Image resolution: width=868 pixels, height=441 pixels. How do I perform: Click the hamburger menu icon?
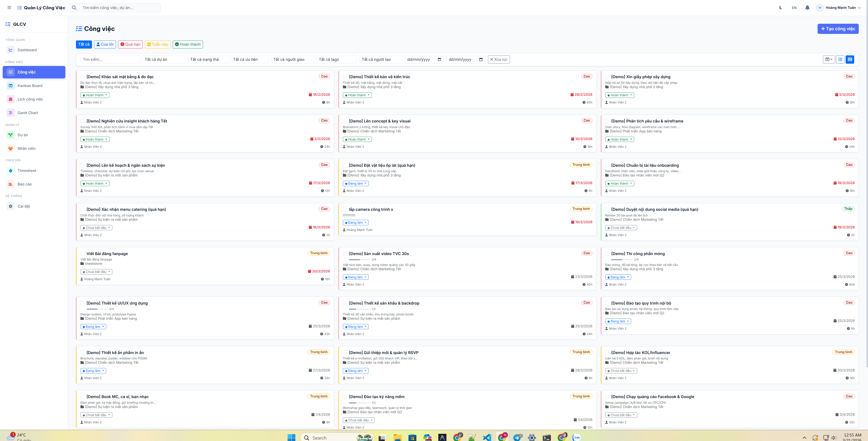[x=9, y=8]
